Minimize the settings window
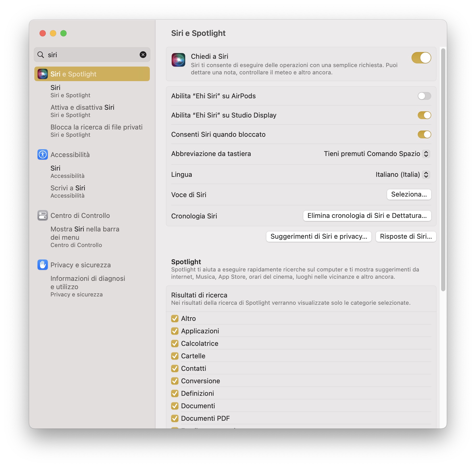The width and height of the screenshot is (476, 467). pyautogui.click(x=53, y=33)
